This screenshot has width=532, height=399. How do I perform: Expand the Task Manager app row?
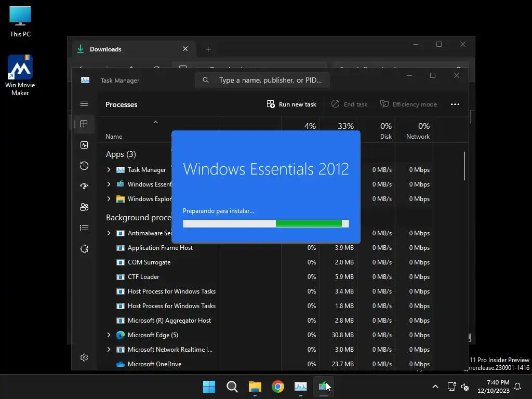click(x=109, y=170)
